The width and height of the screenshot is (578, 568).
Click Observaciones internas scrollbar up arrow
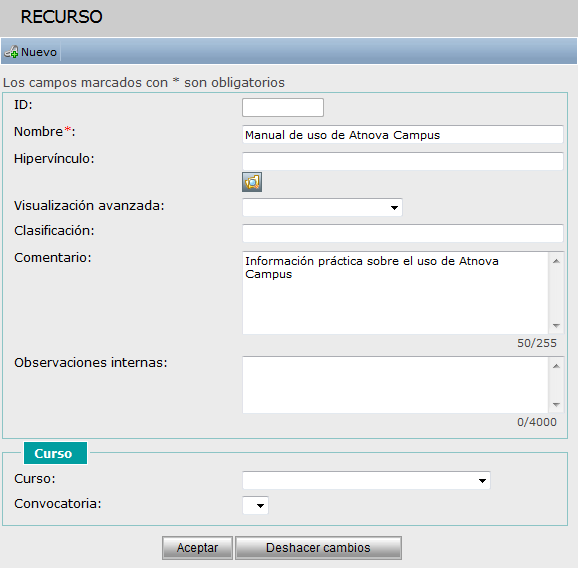(556, 366)
